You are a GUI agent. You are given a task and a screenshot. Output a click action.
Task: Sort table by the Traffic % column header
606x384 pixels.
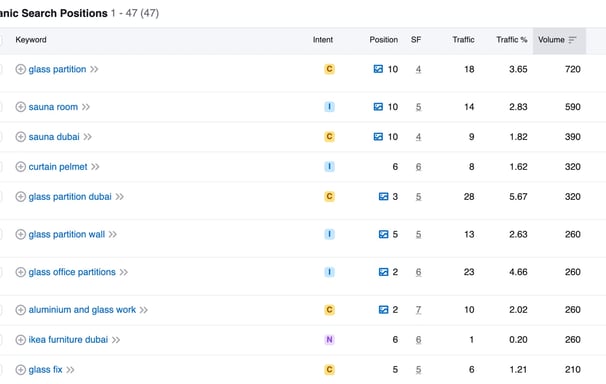512,40
